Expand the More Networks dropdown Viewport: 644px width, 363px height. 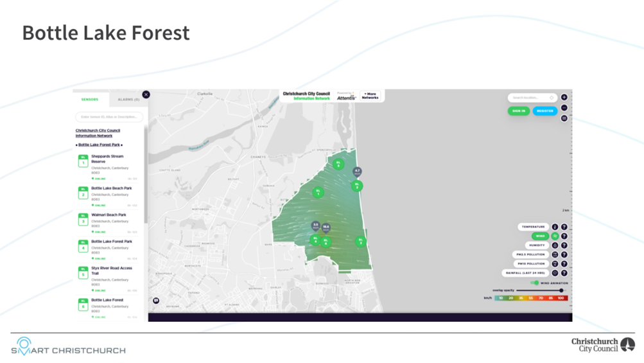coord(370,96)
